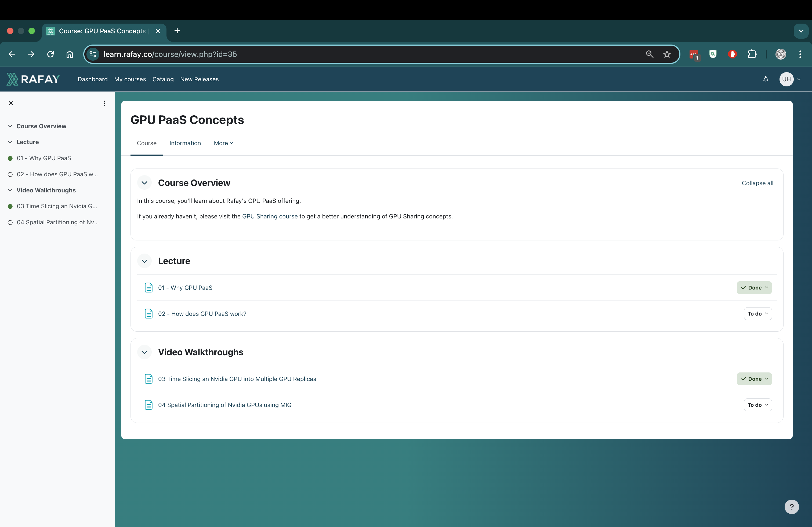Toggle Done status for 03 Time Slicing
The width and height of the screenshot is (812, 527).
754,379
